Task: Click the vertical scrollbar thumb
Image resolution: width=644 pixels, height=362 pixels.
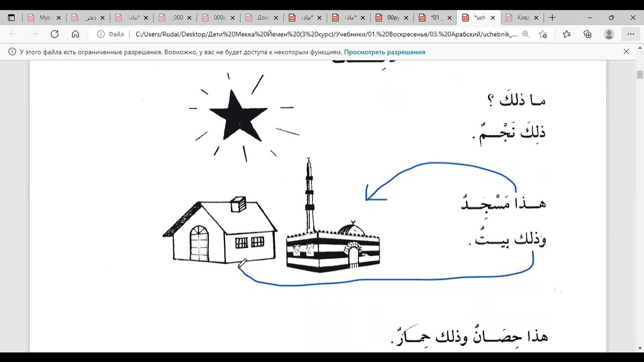Action: (640, 74)
